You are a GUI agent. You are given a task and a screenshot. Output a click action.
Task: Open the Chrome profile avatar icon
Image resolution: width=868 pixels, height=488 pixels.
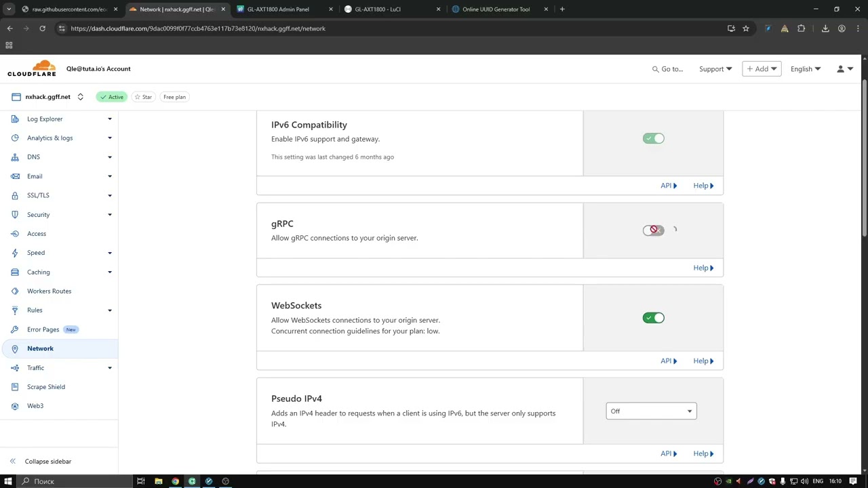(842, 28)
